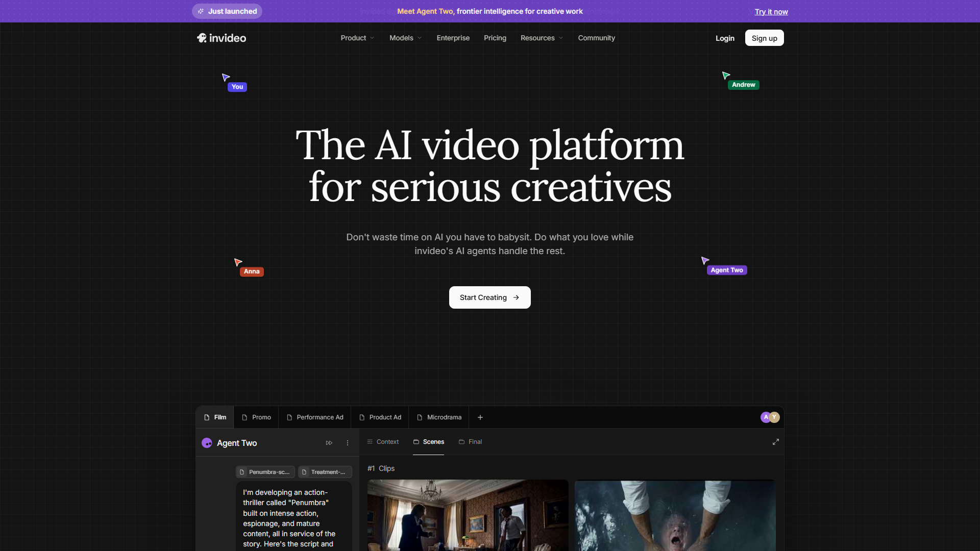Click the Context list icon
Viewport: 980px width, 551px height.
point(370,442)
